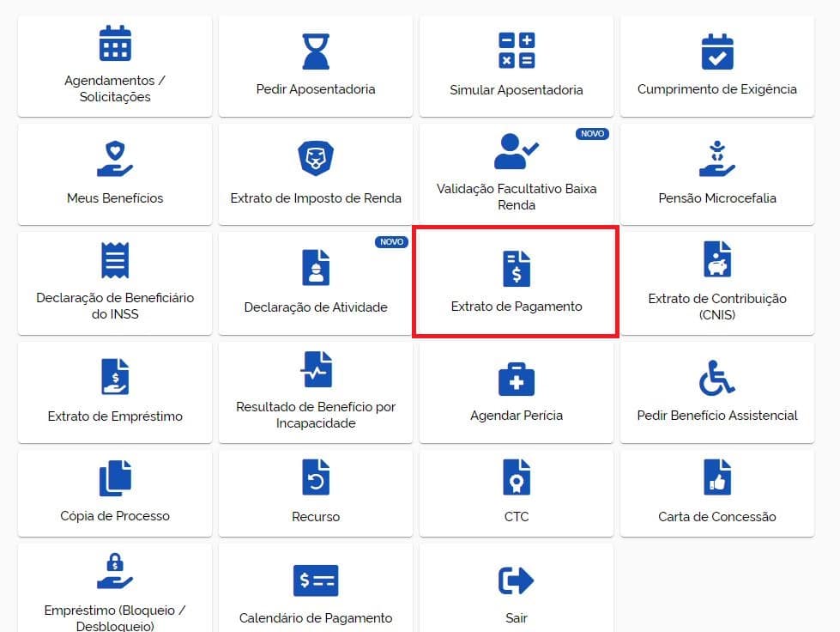The height and width of the screenshot is (632, 840).
Task: Click the medical kit icon for Agendar Perícia
Action: pyautogui.click(x=517, y=379)
